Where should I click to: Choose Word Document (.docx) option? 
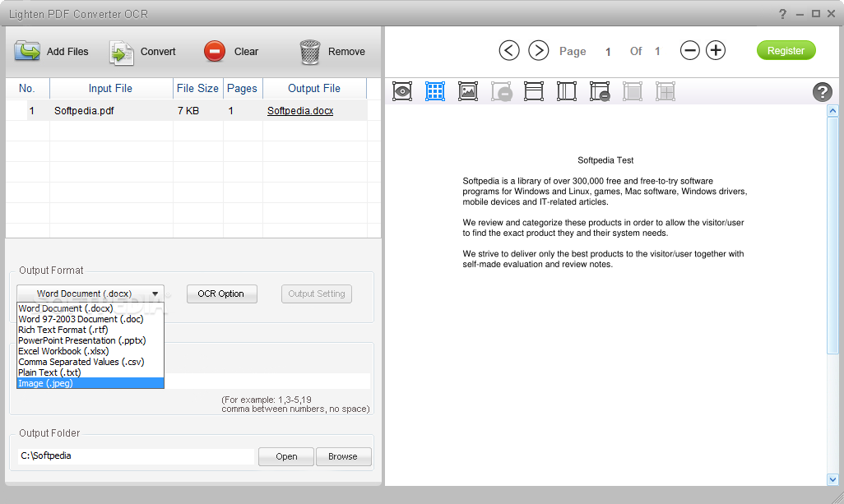(90, 308)
